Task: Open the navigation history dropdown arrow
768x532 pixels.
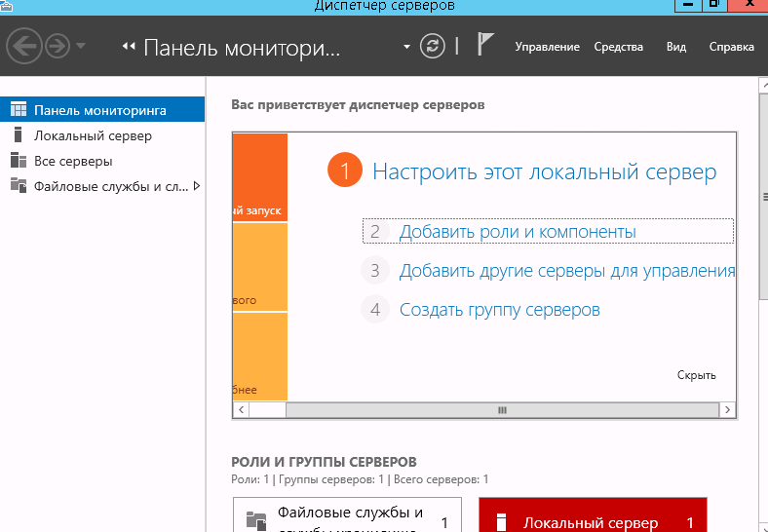Action: coord(81,47)
